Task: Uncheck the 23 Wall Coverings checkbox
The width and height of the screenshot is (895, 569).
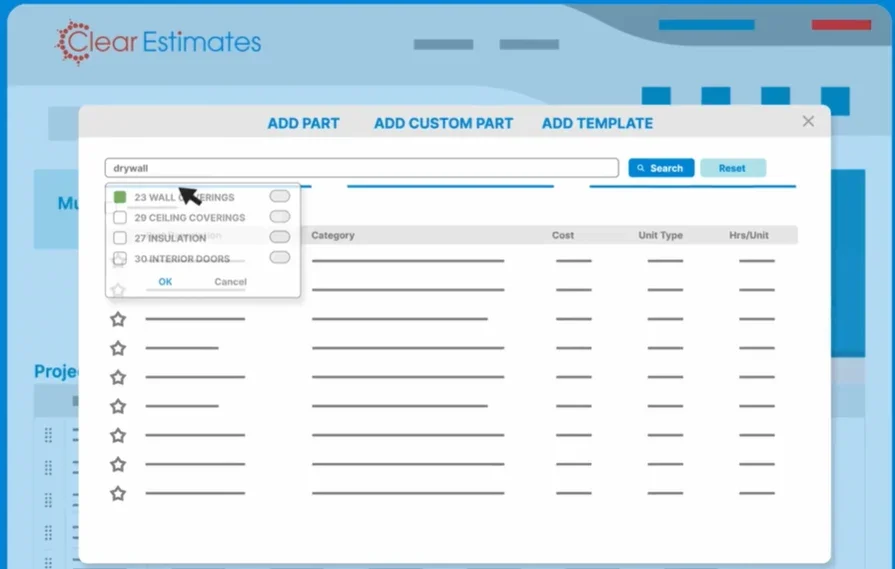Action: tap(120, 197)
